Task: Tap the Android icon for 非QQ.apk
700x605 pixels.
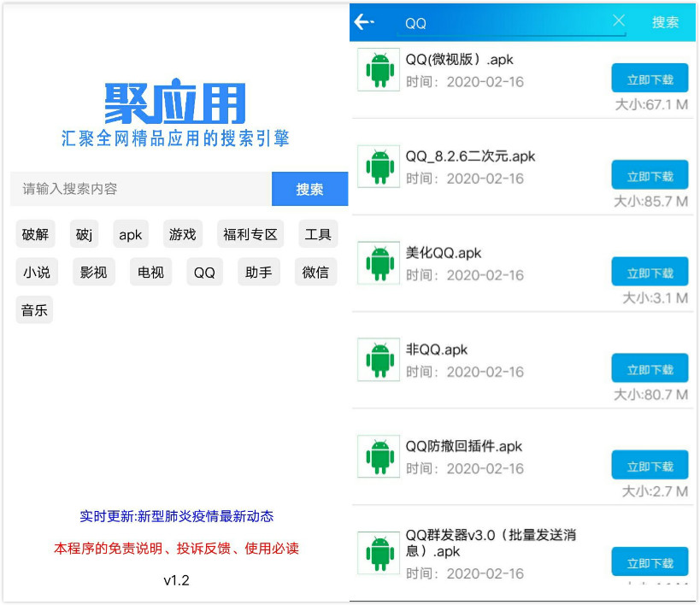Action: (x=379, y=360)
